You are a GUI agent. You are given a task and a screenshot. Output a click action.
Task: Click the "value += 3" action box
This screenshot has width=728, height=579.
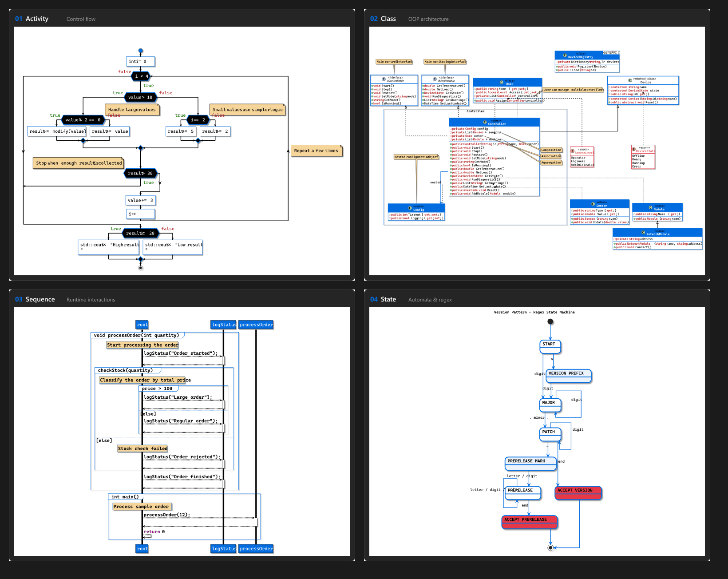click(x=140, y=200)
